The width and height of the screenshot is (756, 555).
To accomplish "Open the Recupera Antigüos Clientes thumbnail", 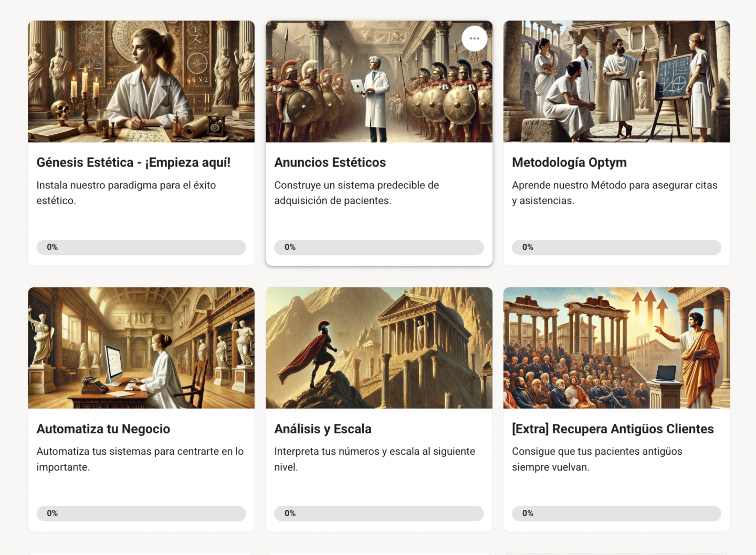I will click(616, 347).
